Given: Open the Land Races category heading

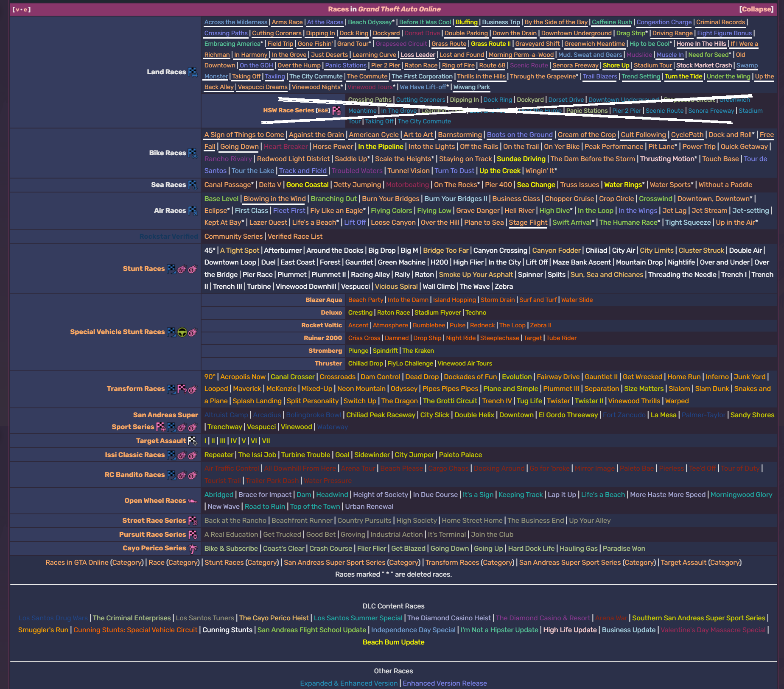Looking at the screenshot, I should [x=166, y=72].
